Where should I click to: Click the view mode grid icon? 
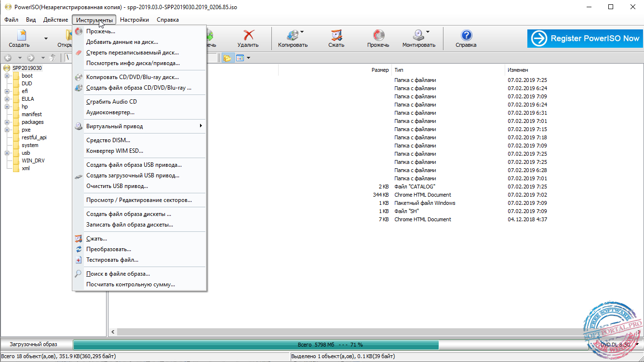[240, 58]
